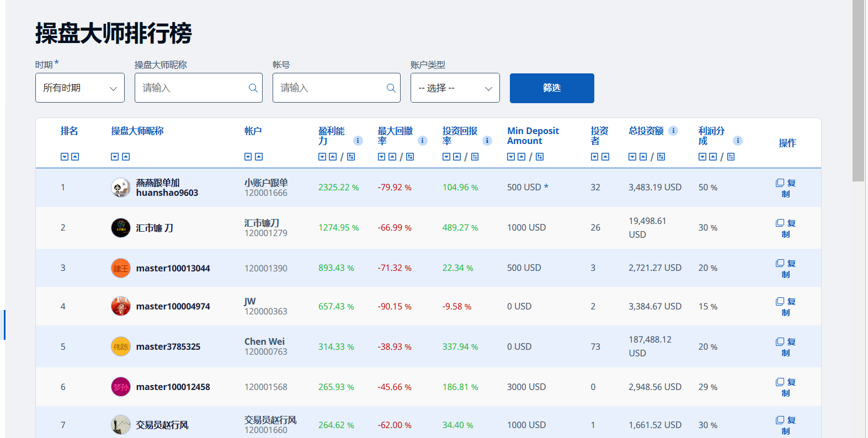Click the 筛选 filter button
Screen dimensions: 868x438
tap(552, 88)
